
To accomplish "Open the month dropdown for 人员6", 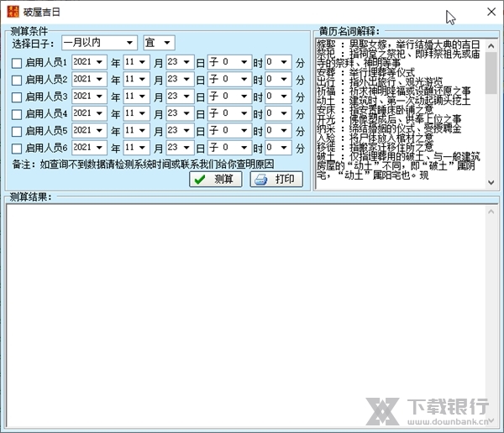I will coord(136,148).
